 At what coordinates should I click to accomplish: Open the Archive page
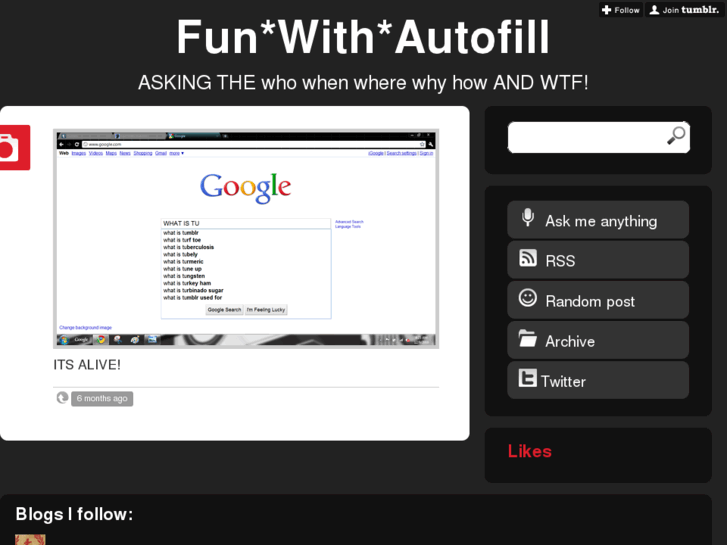(598, 340)
